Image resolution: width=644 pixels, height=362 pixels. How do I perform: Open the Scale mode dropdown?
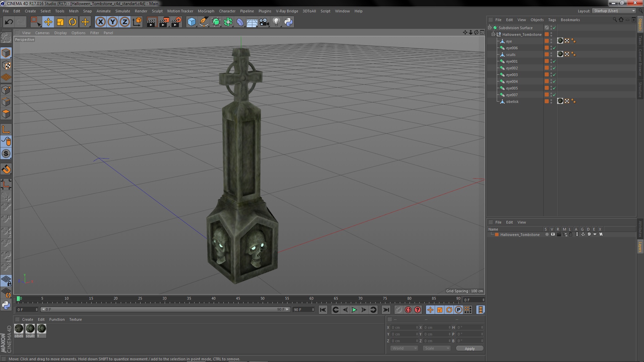[436, 349]
